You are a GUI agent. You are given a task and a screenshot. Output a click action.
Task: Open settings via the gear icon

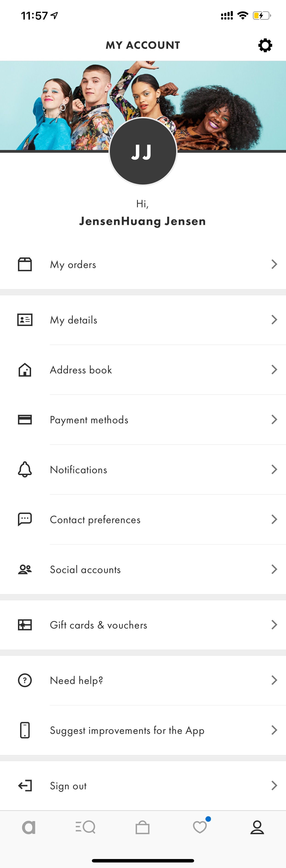pos(265,45)
